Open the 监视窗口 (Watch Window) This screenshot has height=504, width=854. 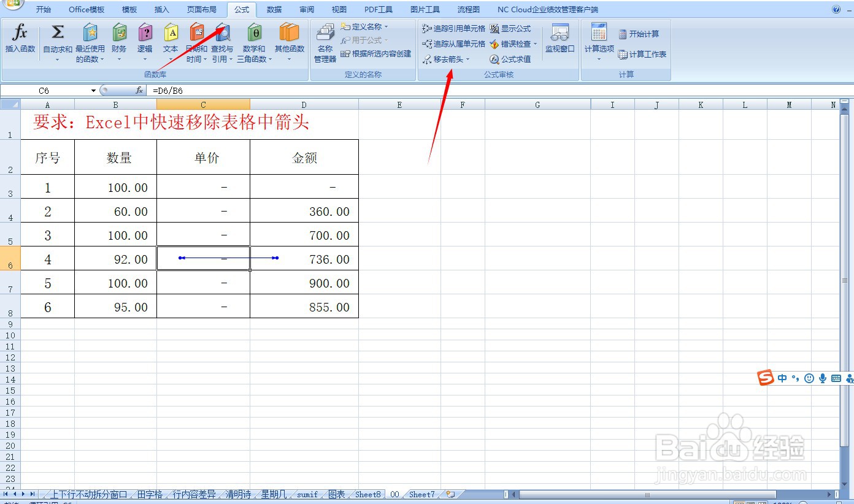[x=560, y=39]
